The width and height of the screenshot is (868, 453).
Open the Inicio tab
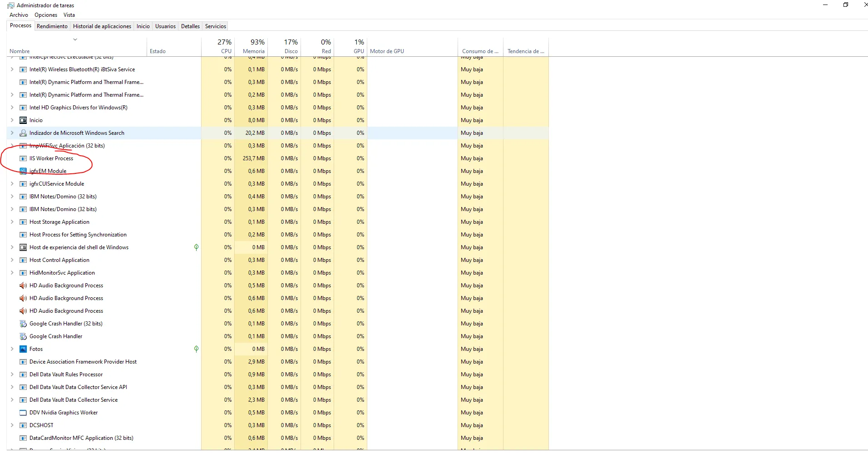(143, 26)
